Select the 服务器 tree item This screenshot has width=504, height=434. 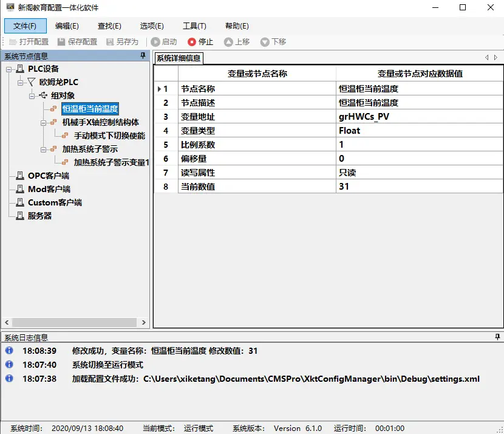coord(39,216)
